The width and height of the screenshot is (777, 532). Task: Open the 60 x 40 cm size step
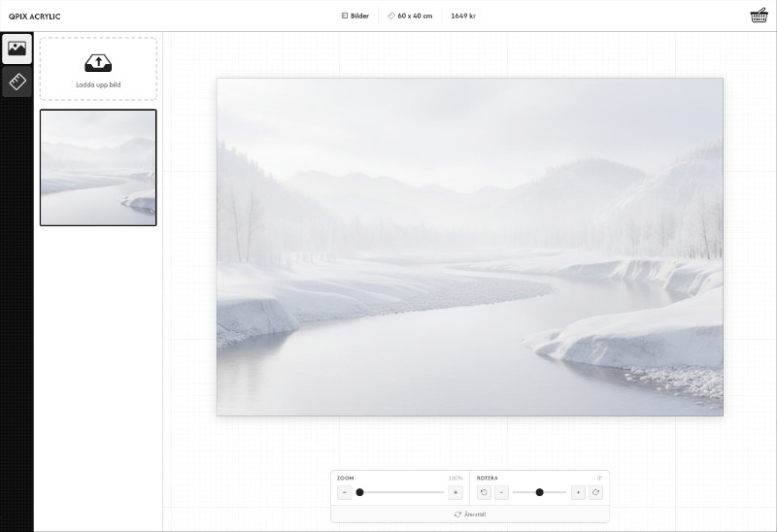point(409,17)
